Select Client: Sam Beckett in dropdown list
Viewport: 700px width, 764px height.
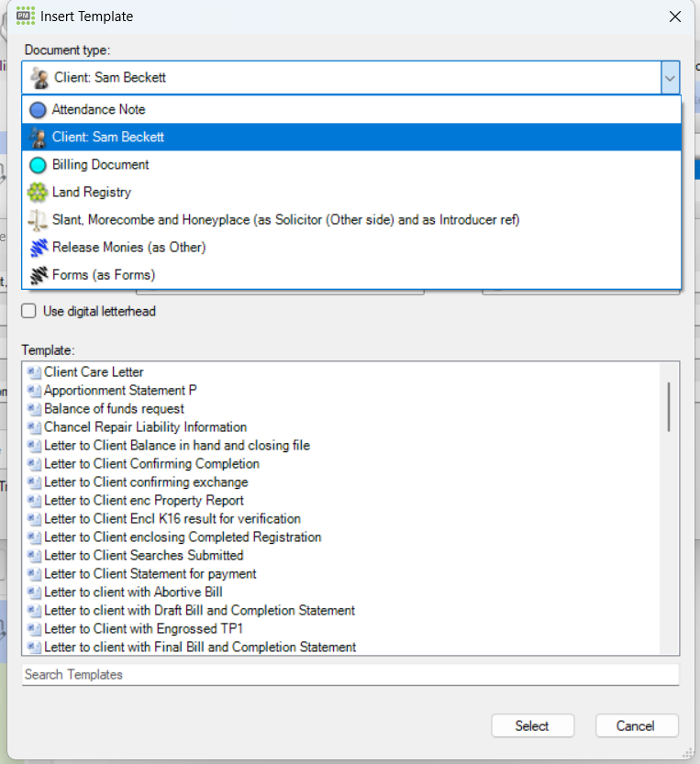pos(108,138)
